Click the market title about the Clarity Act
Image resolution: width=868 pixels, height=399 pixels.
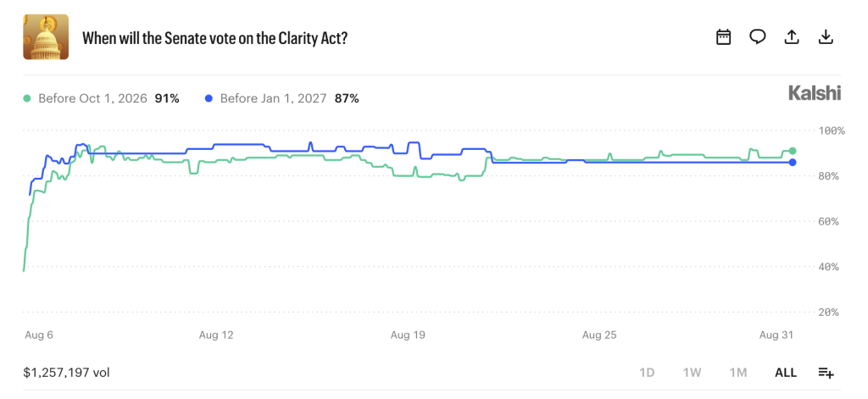point(214,38)
